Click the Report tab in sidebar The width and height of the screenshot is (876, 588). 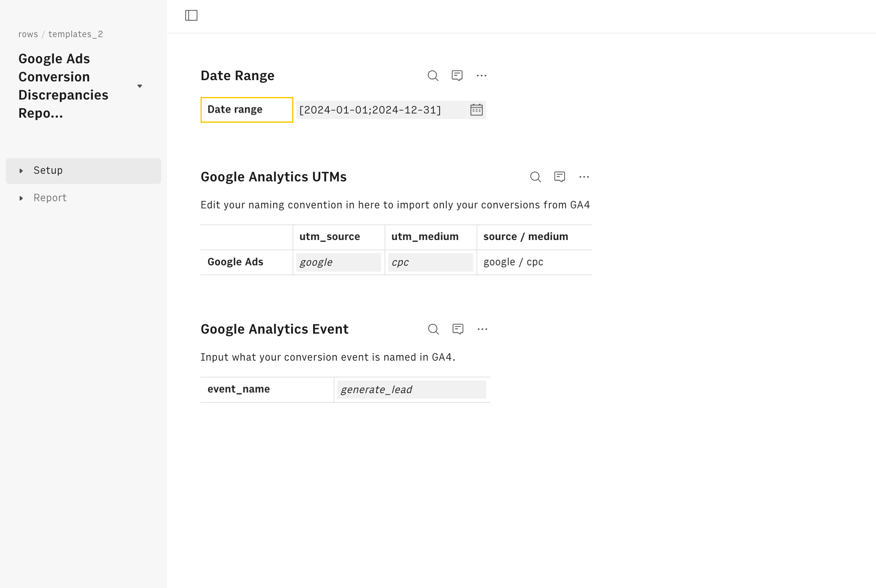(x=50, y=197)
